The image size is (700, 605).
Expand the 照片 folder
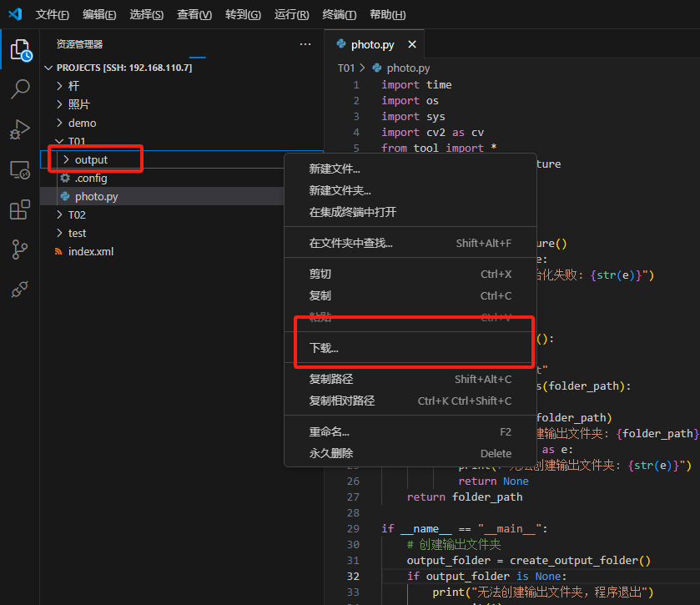[79, 104]
